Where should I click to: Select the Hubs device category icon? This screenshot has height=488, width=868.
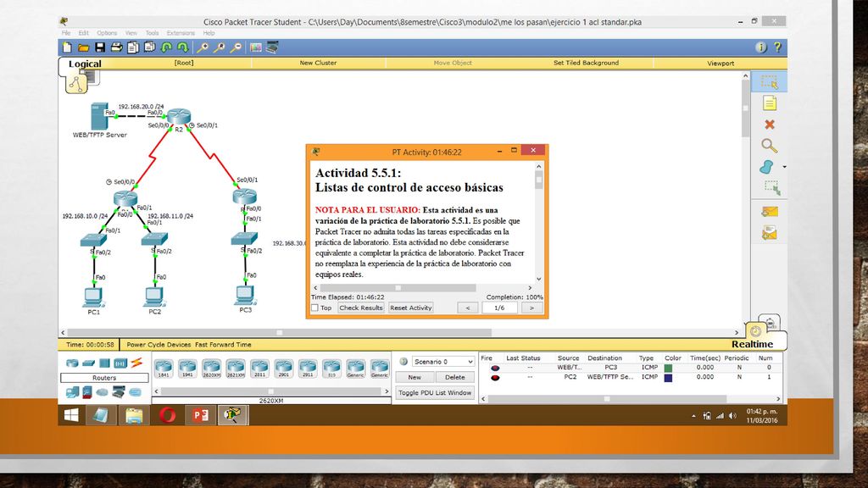(104, 363)
